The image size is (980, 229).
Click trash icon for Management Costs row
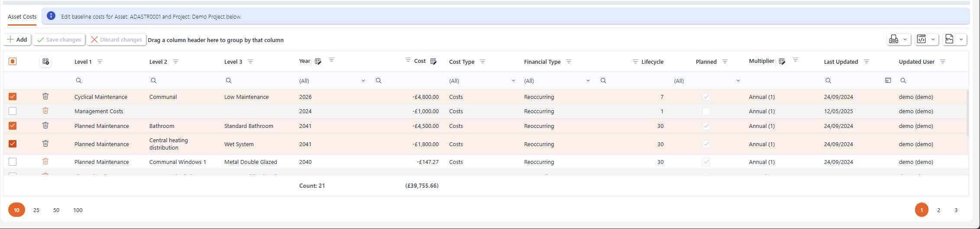point(45,111)
